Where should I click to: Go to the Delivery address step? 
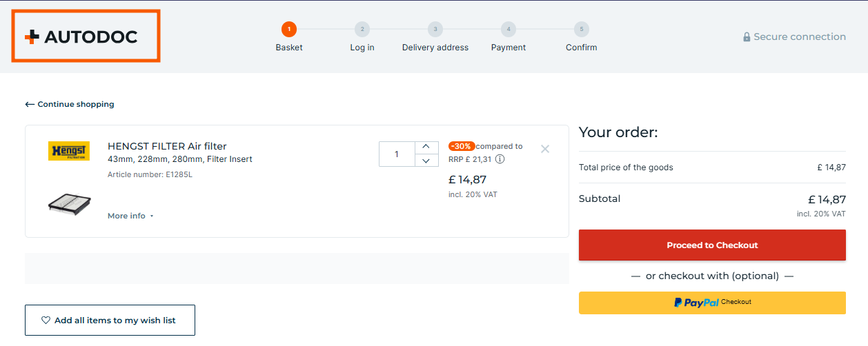pyautogui.click(x=435, y=30)
